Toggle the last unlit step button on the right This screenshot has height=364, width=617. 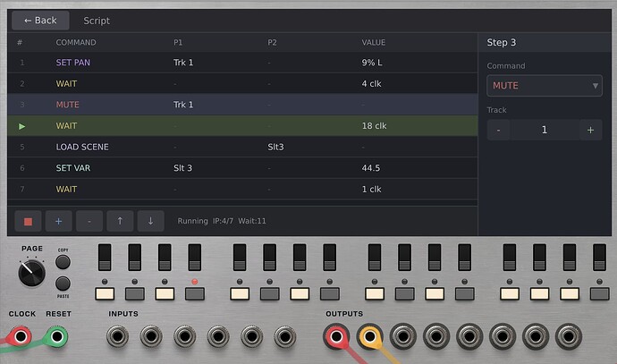(598, 293)
